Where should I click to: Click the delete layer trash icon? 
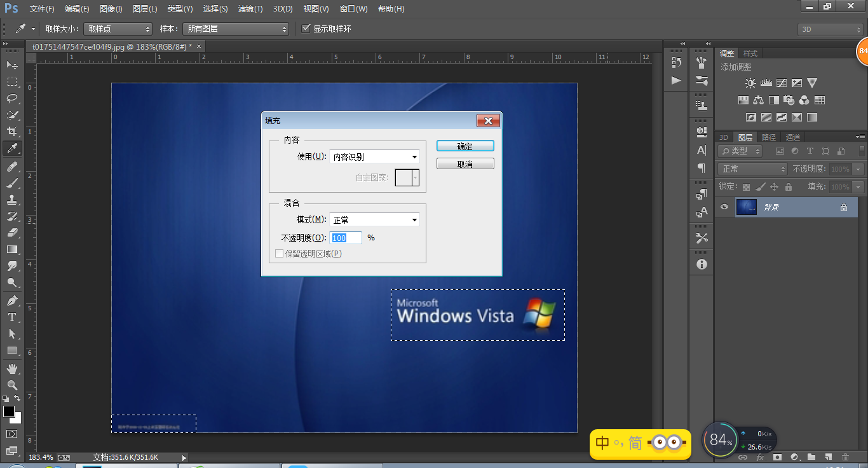845,457
